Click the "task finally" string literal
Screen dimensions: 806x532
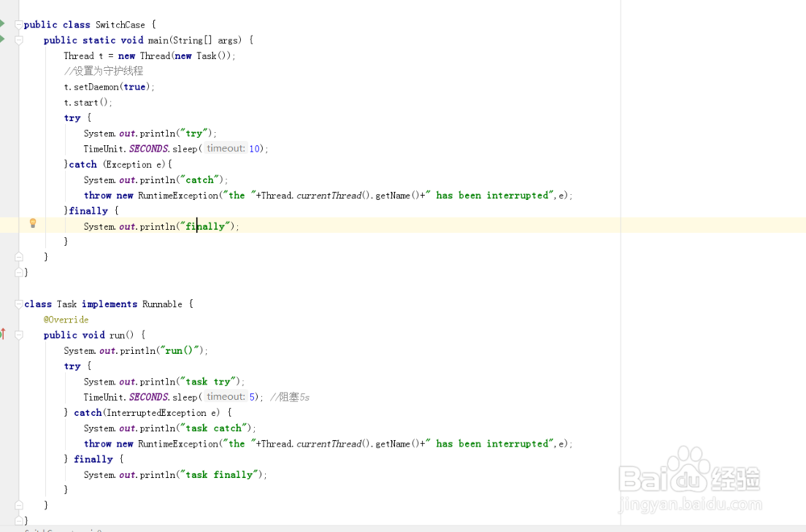click(219, 475)
